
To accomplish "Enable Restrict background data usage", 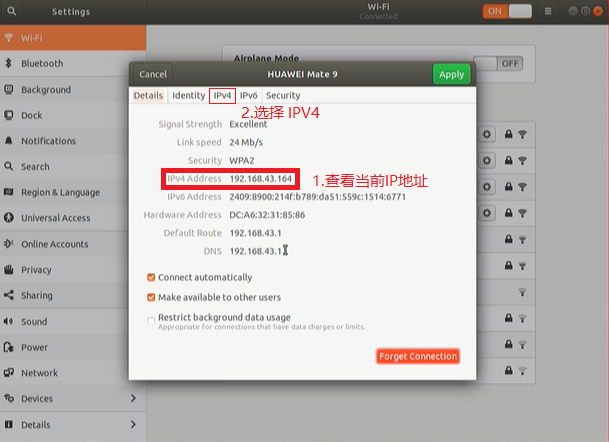I will (x=151, y=319).
